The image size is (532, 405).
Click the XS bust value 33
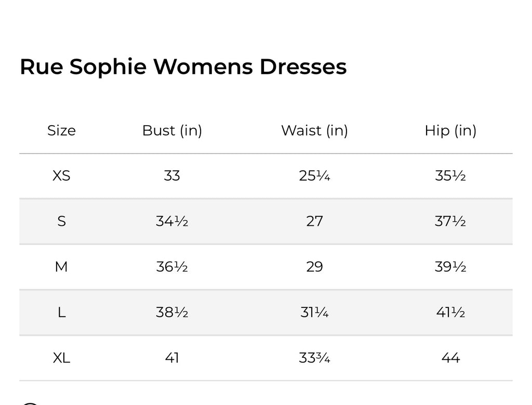tap(172, 176)
